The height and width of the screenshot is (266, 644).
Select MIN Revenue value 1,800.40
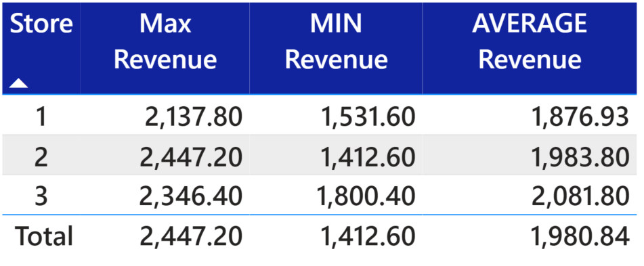tap(366, 196)
